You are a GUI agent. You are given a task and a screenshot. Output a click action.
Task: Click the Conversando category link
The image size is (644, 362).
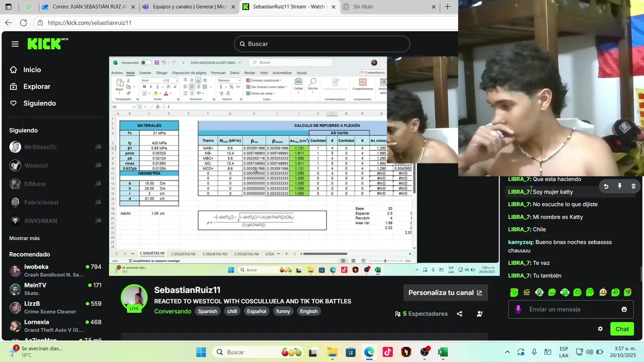(x=173, y=311)
